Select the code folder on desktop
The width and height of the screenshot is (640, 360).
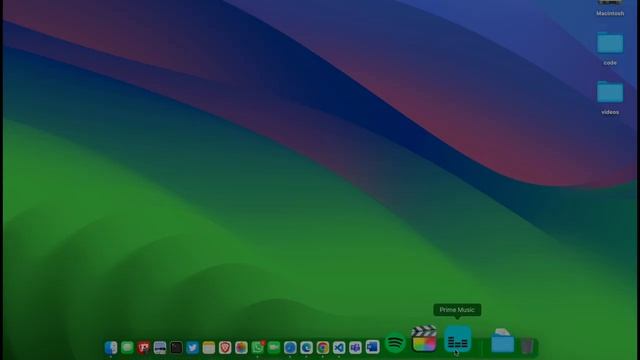coord(610,43)
